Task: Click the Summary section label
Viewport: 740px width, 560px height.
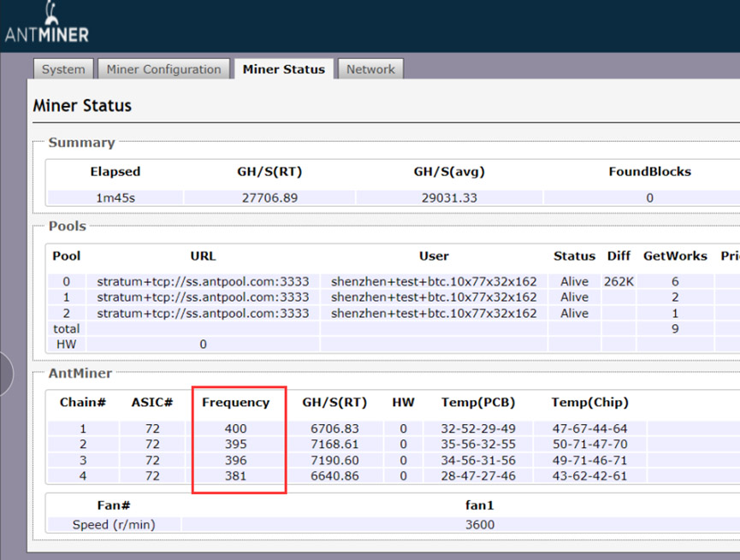Action: coord(81,142)
